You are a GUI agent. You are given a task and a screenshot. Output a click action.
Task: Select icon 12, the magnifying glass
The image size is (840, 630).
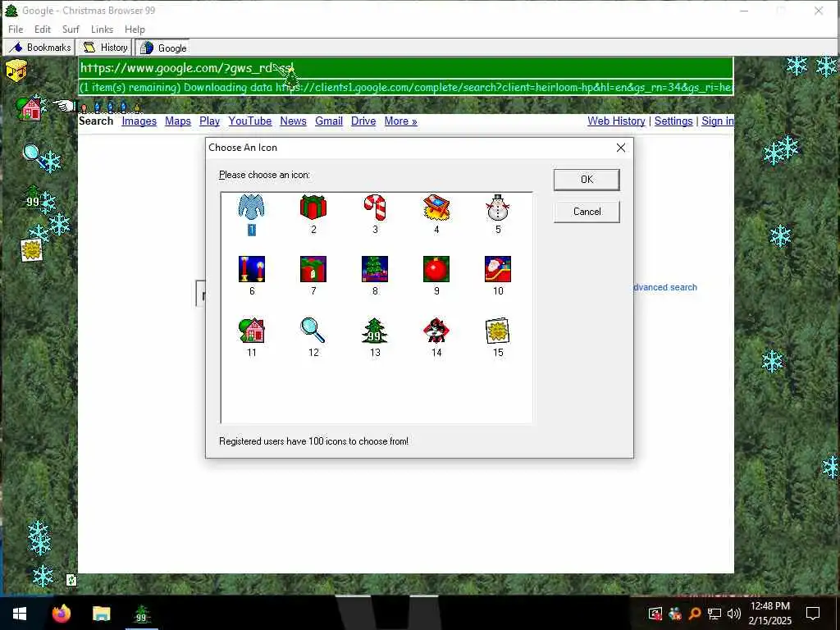coord(313,331)
